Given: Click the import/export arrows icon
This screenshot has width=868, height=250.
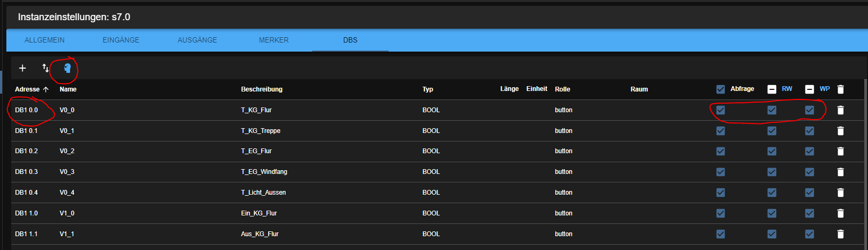Looking at the screenshot, I should (46, 68).
